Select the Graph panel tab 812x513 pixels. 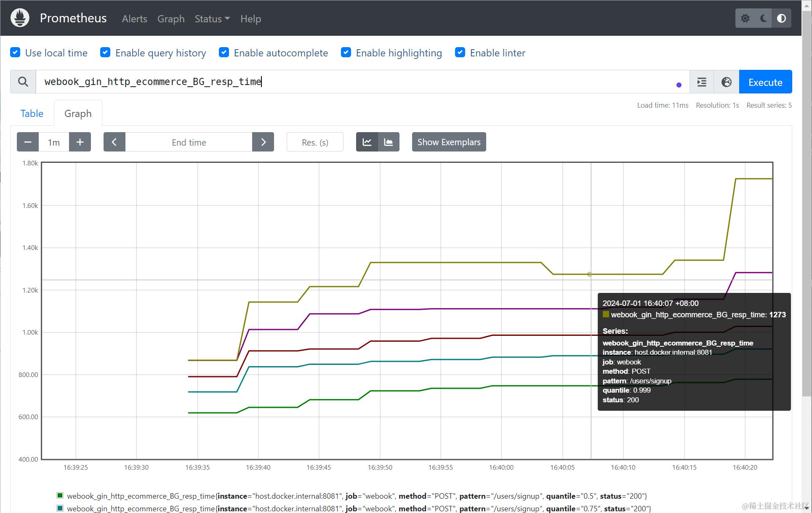pos(78,114)
